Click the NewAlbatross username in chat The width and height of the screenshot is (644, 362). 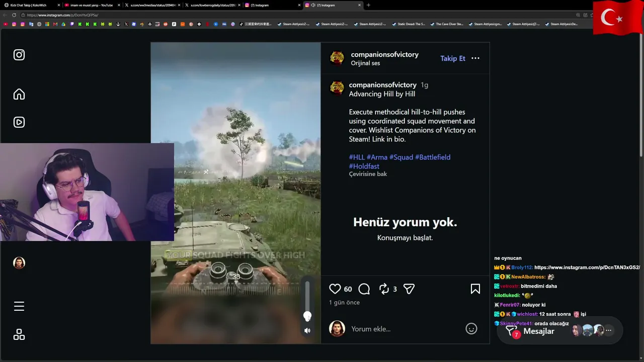(528, 277)
